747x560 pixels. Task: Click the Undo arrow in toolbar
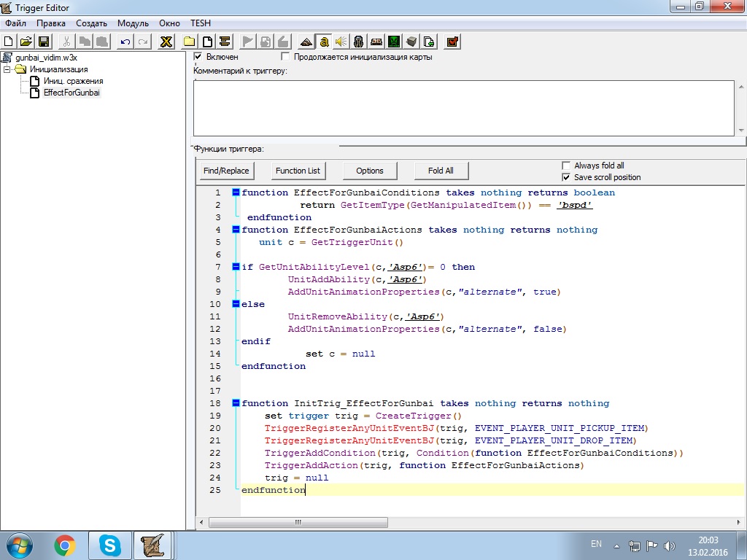pyautogui.click(x=125, y=41)
